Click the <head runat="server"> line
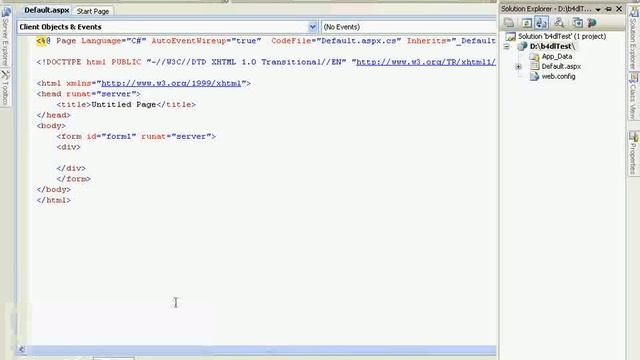This screenshot has height=360, width=640. tap(89, 94)
